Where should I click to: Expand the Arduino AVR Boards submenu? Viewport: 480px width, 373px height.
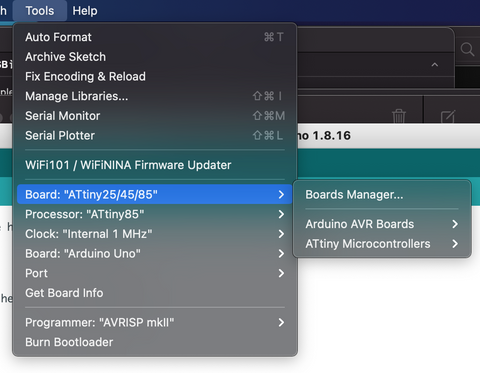[382, 224]
